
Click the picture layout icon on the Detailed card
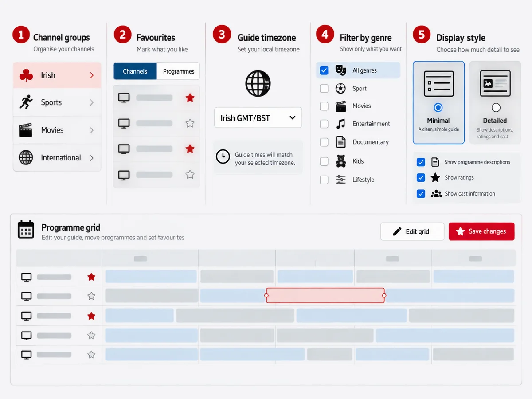pos(495,83)
